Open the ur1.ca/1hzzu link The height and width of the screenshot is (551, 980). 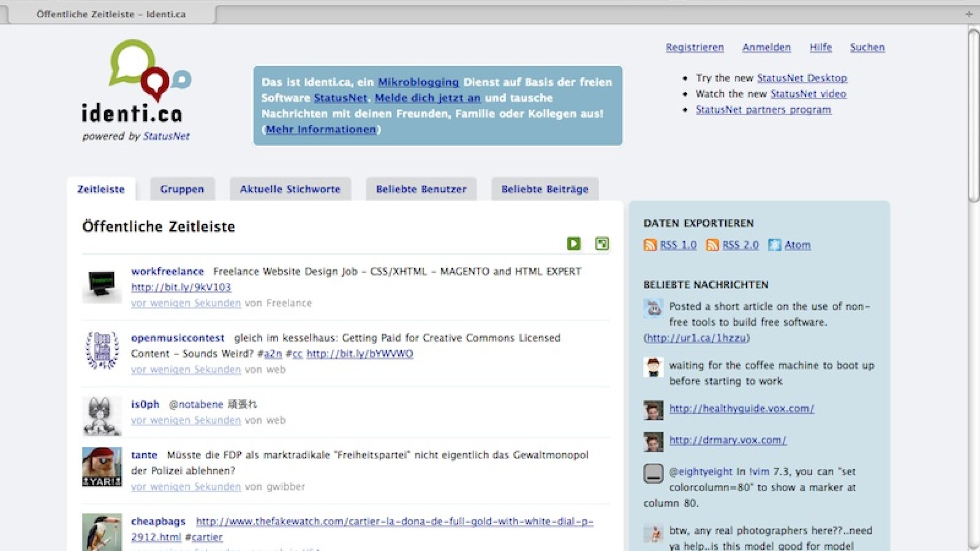[696, 338]
